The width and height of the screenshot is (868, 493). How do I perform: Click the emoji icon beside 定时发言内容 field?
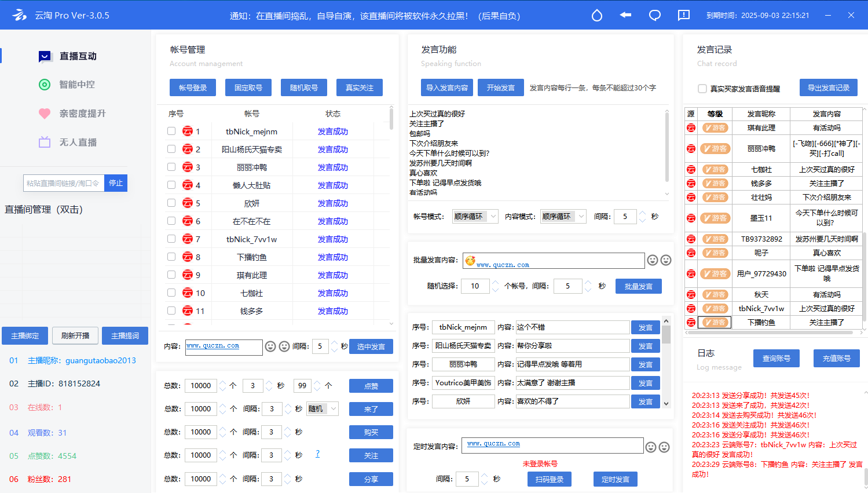651,447
